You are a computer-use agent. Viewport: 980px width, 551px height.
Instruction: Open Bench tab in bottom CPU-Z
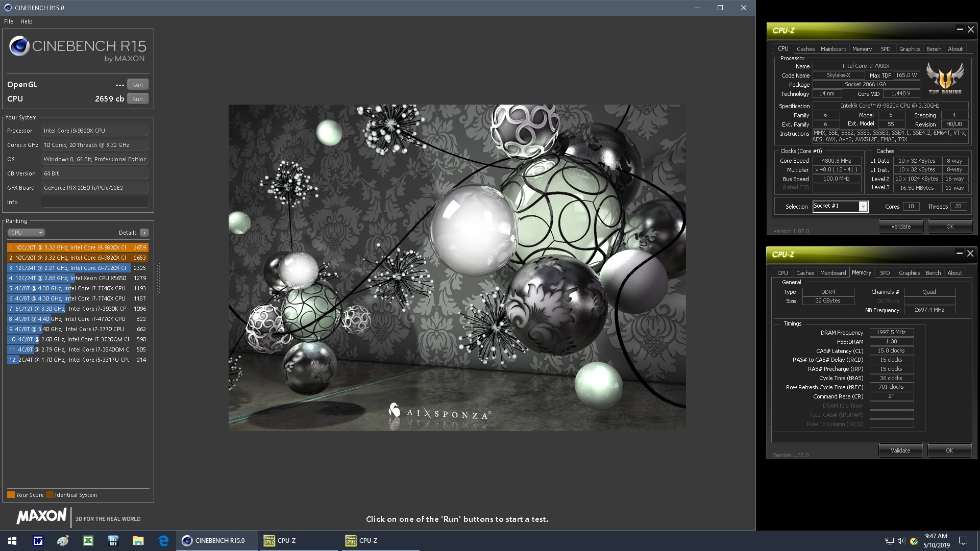[x=933, y=273]
